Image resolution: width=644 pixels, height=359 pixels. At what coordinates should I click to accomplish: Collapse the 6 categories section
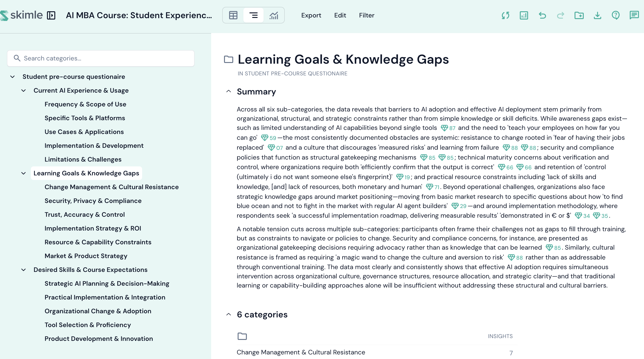[228, 315]
